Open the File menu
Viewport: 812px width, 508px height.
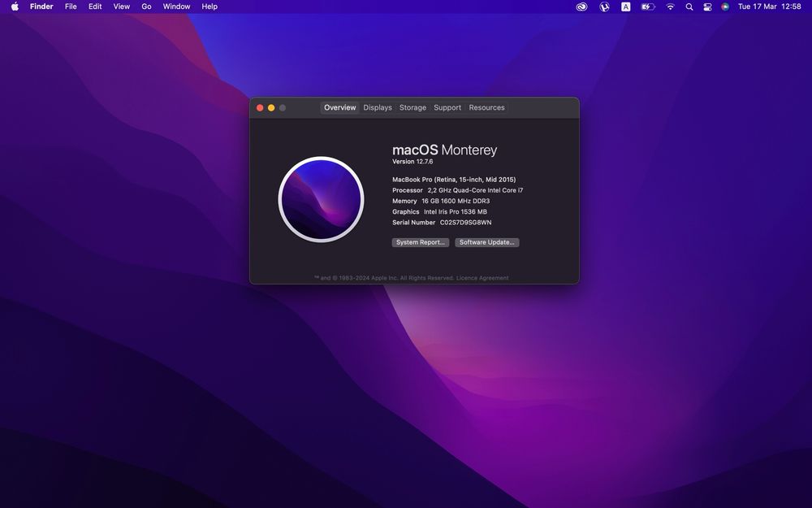click(71, 7)
